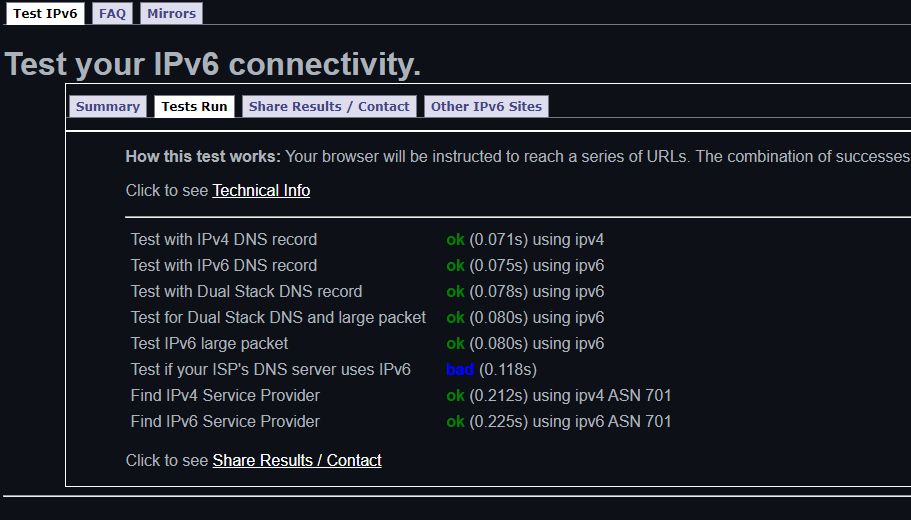Viewport: 911px width, 520px height.
Task: Switch to the Mirrors tab
Action: (x=171, y=13)
